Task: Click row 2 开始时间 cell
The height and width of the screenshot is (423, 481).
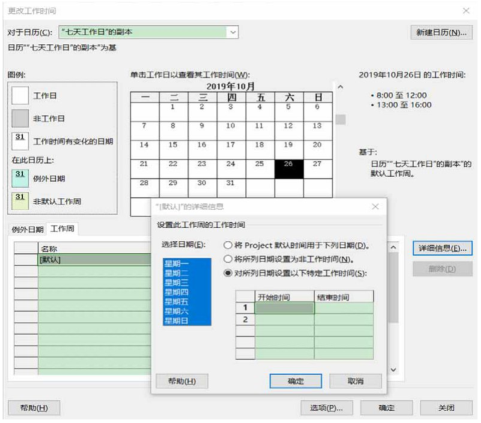Action: (x=285, y=319)
